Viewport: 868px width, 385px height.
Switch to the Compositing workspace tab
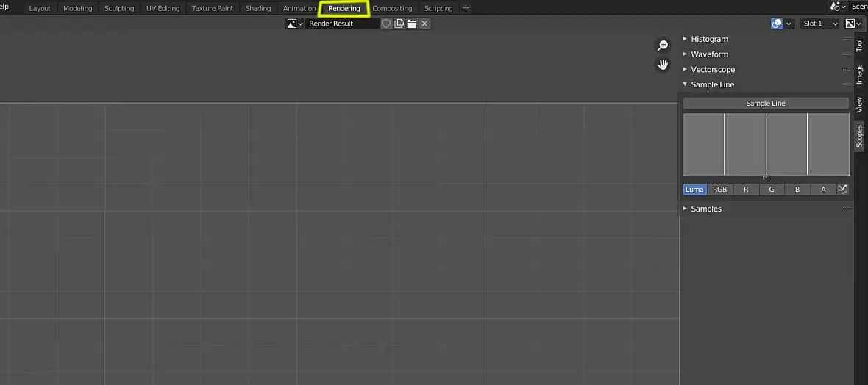click(392, 8)
